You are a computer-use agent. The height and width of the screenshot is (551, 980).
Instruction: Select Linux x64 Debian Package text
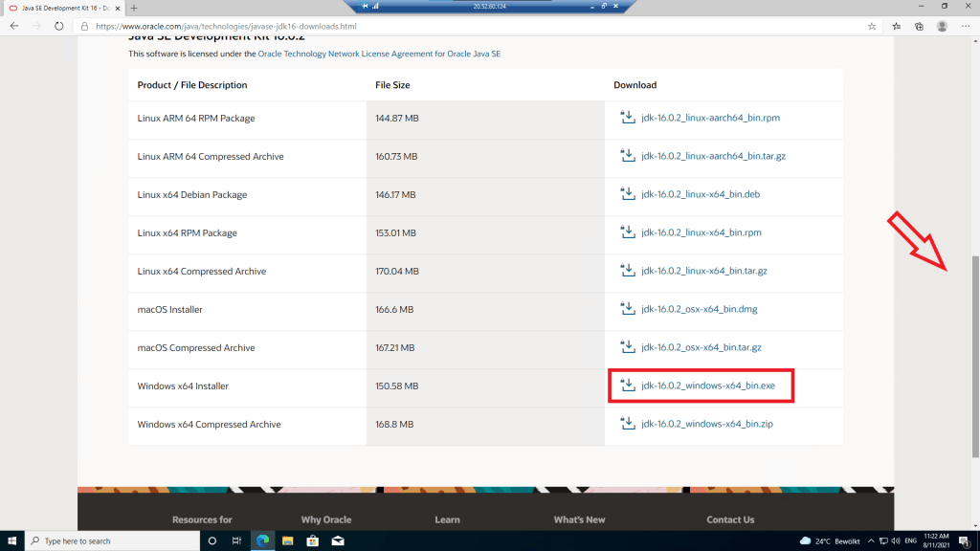[x=191, y=195]
